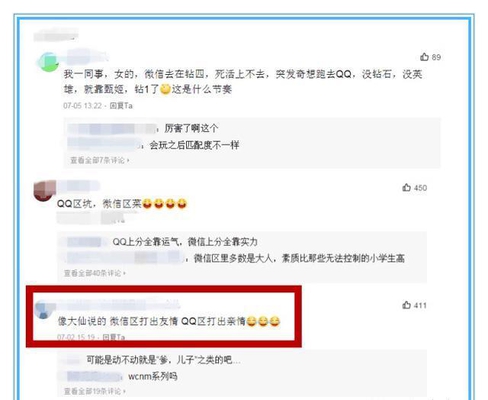Image resolution: width=488 pixels, height=400 pixels.
Task: Reply to the comment dated 07-05 13:22
Action: click(x=121, y=106)
